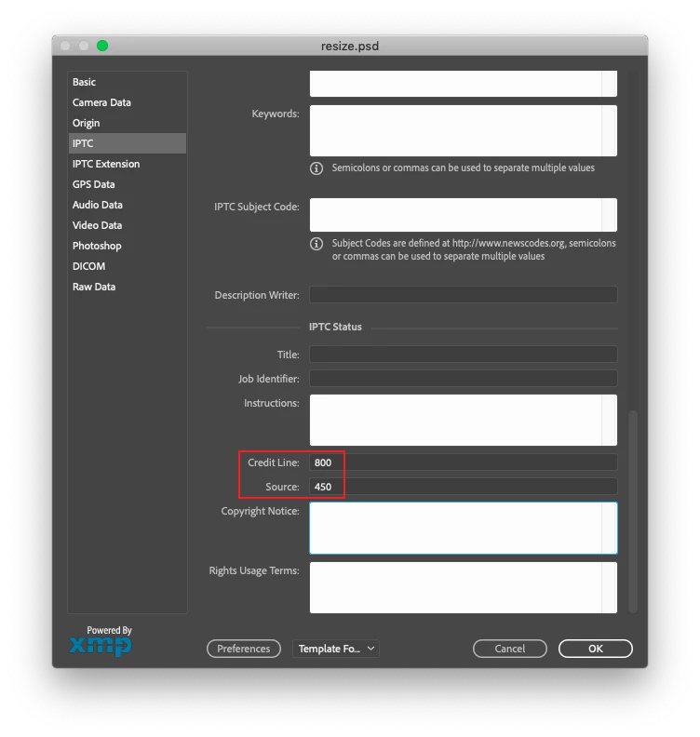Switch to the Camera Data section
This screenshot has height=737, width=700.
(x=127, y=102)
